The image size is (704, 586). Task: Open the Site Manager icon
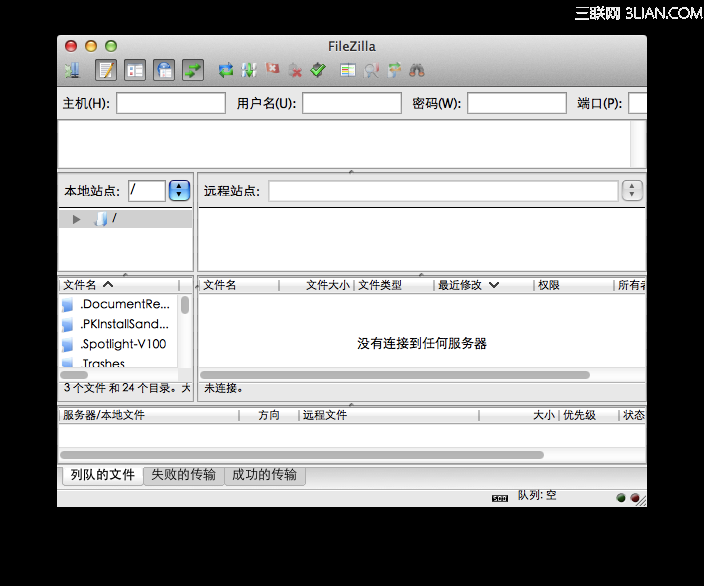pos(72,70)
